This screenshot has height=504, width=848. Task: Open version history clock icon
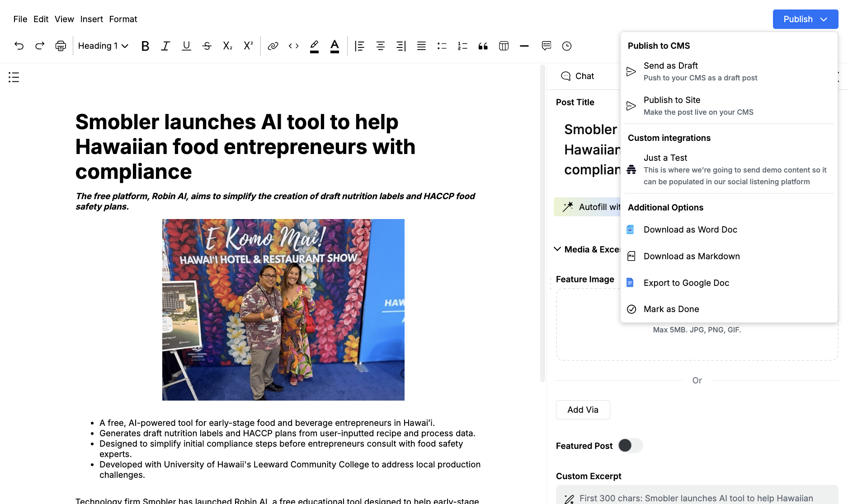pos(567,46)
